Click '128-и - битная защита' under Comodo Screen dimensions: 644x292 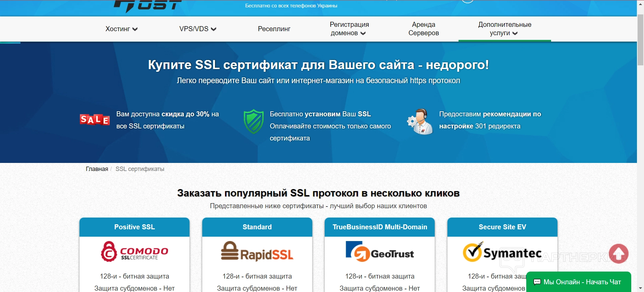135,276
